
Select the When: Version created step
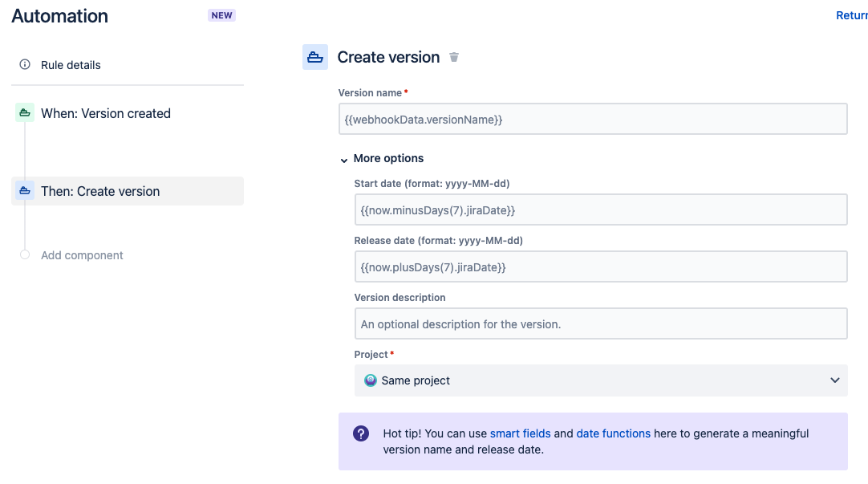pos(106,113)
